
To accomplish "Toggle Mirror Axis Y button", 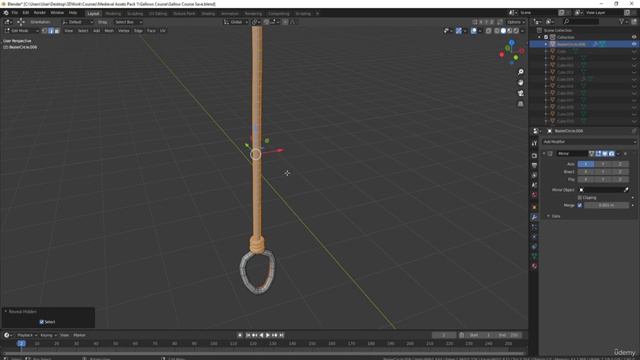I will click(x=603, y=164).
